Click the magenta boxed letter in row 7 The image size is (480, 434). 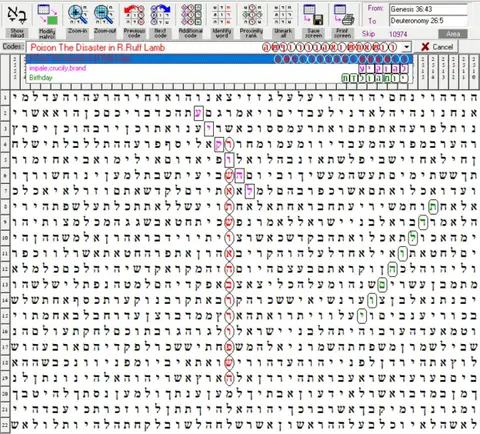coord(250,191)
